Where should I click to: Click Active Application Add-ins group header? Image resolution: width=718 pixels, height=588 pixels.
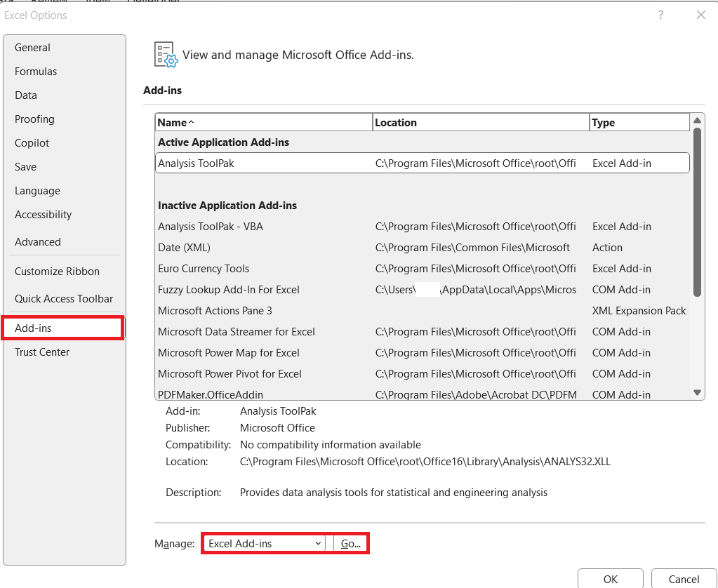click(223, 142)
